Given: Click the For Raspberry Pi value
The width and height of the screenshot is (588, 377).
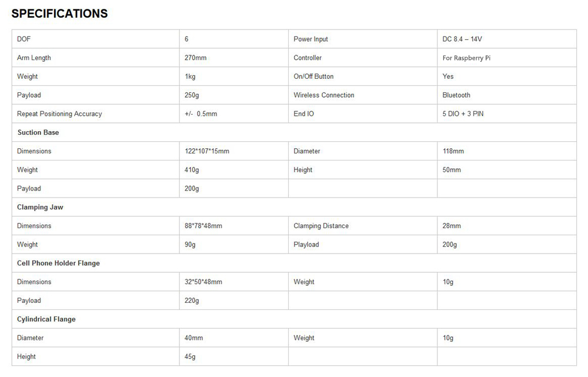Looking at the screenshot, I should tap(466, 58).
